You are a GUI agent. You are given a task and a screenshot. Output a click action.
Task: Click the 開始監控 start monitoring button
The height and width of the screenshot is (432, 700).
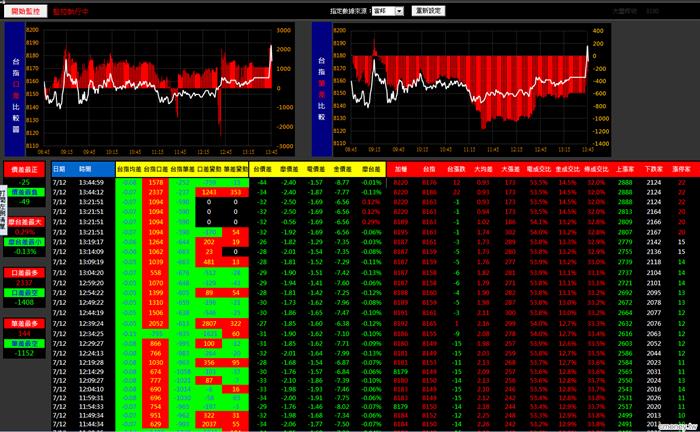(25, 11)
